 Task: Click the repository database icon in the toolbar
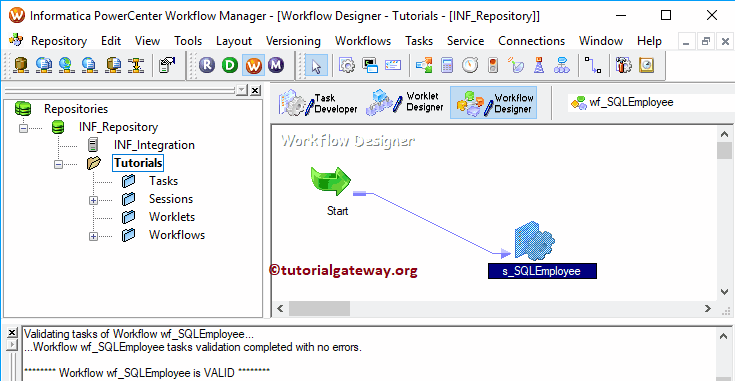21,65
